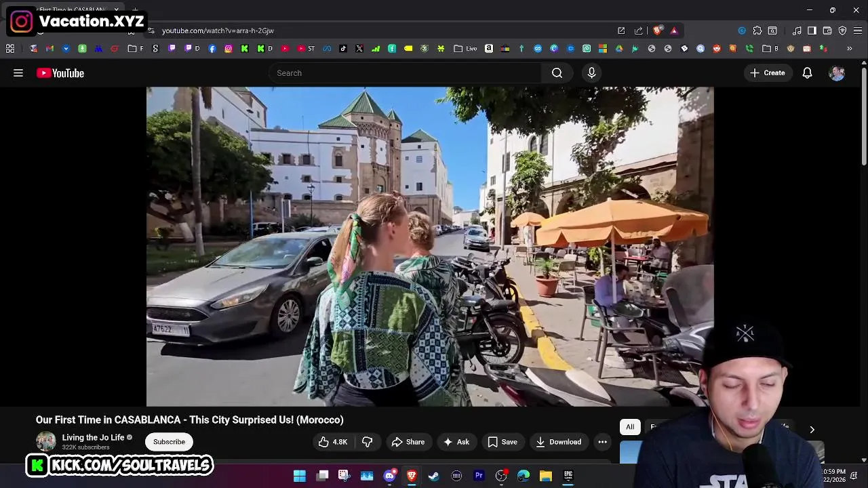The image size is (868, 488).
Task: Save the video to a playlist
Action: coord(502,442)
